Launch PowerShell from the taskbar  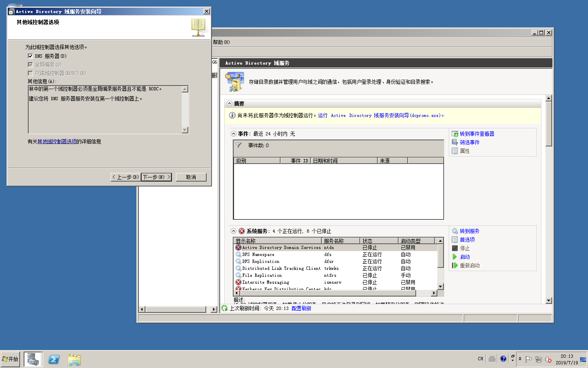click(54, 359)
